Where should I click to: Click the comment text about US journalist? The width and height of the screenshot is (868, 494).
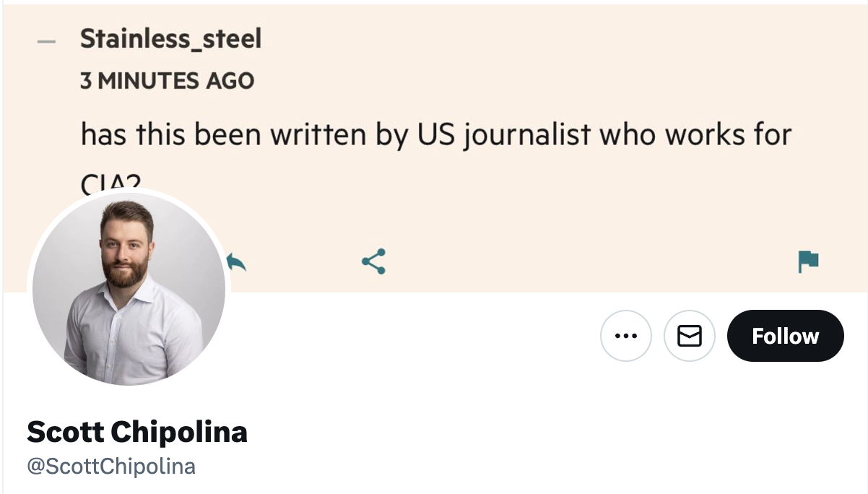click(435, 135)
